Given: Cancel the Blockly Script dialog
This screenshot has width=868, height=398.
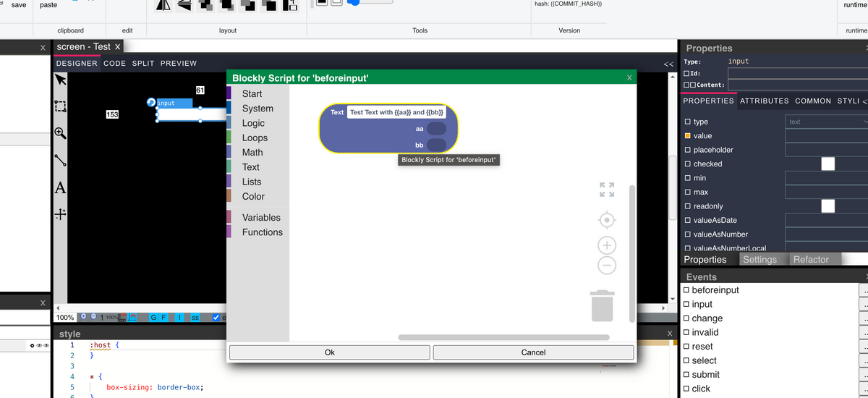Looking at the screenshot, I should point(533,352).
